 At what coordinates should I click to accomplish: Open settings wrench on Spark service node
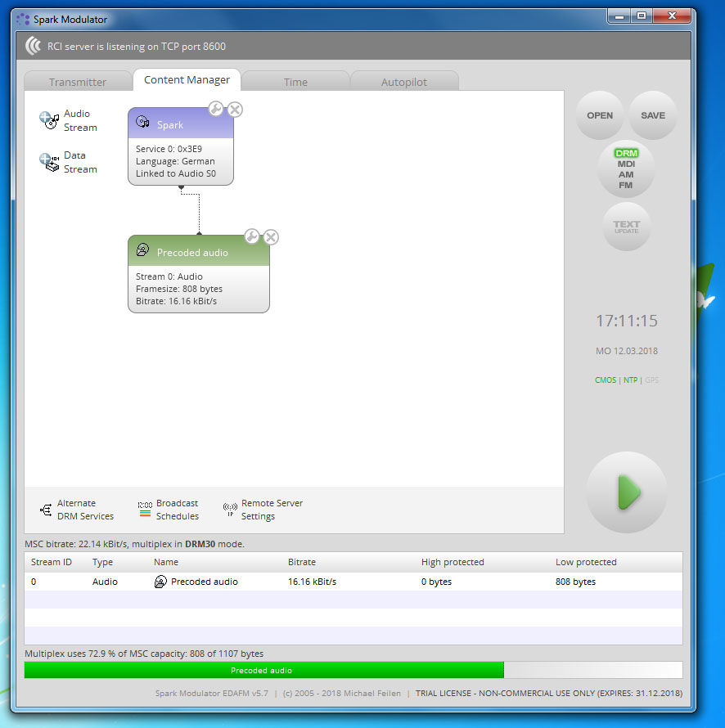216,109
